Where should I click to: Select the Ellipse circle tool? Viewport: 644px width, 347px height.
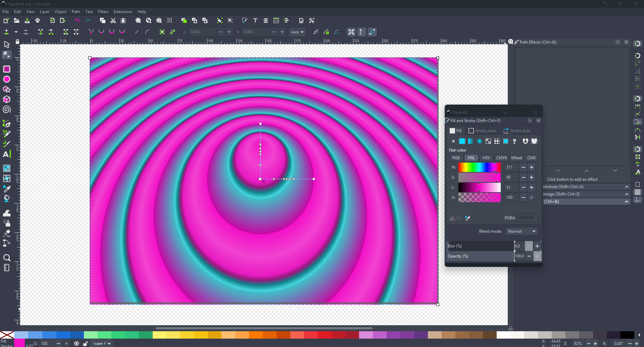(x=6, y=79)
